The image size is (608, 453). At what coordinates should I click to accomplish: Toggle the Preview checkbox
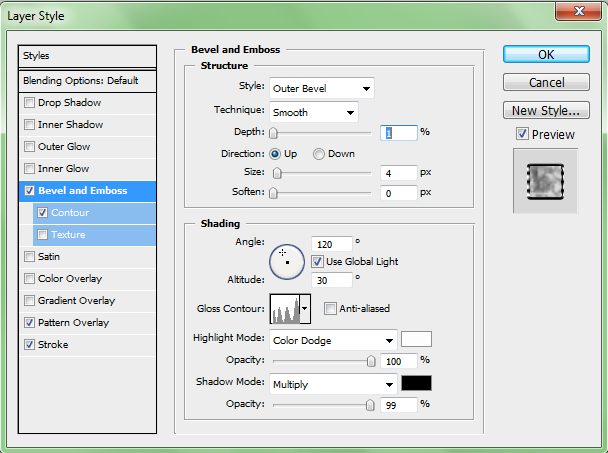click(x=522, y=134)
